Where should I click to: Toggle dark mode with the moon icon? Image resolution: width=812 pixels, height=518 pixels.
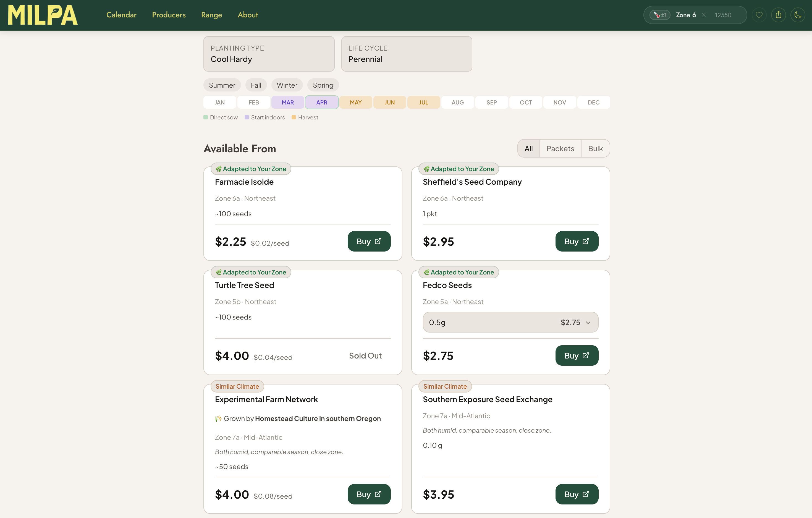click(x=798, y=15)
